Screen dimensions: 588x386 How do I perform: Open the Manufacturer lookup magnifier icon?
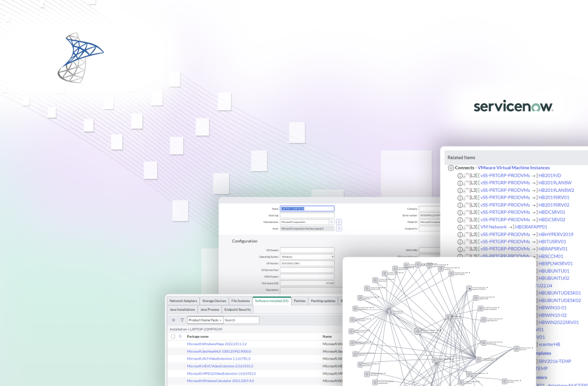332,222
